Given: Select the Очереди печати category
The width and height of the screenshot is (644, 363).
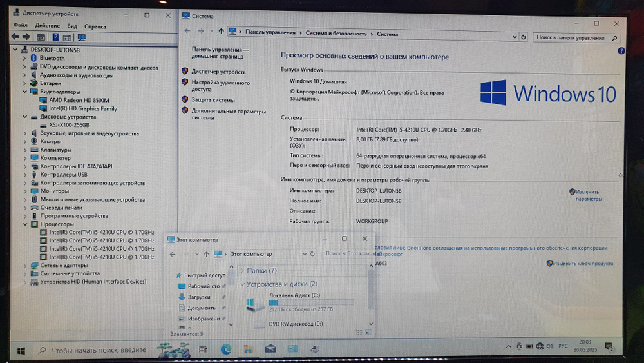Looking at the screenshot, I should pos(61,208).
